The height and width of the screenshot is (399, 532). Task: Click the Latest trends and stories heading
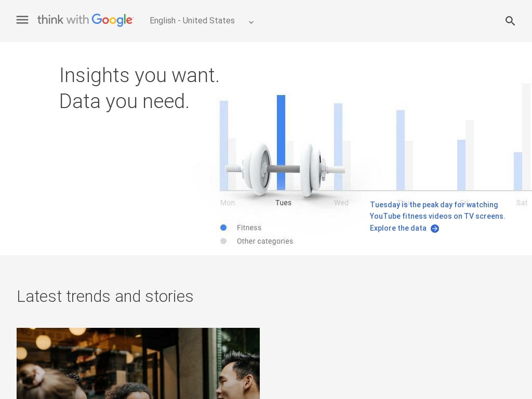point(105,296)
